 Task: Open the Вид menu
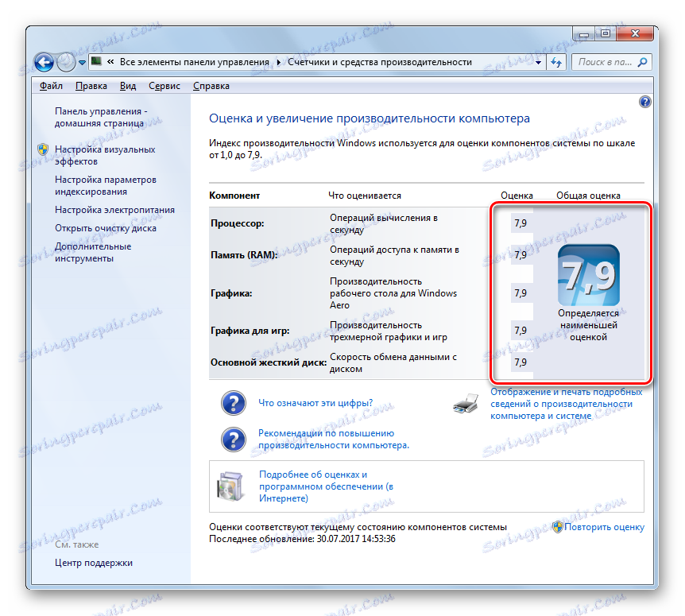tap(128, 86)
